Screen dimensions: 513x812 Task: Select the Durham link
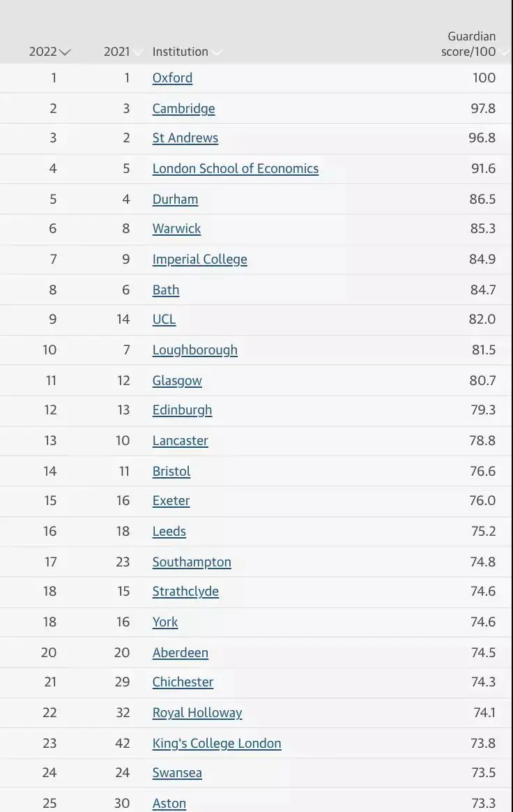click(x=175, y=200)
